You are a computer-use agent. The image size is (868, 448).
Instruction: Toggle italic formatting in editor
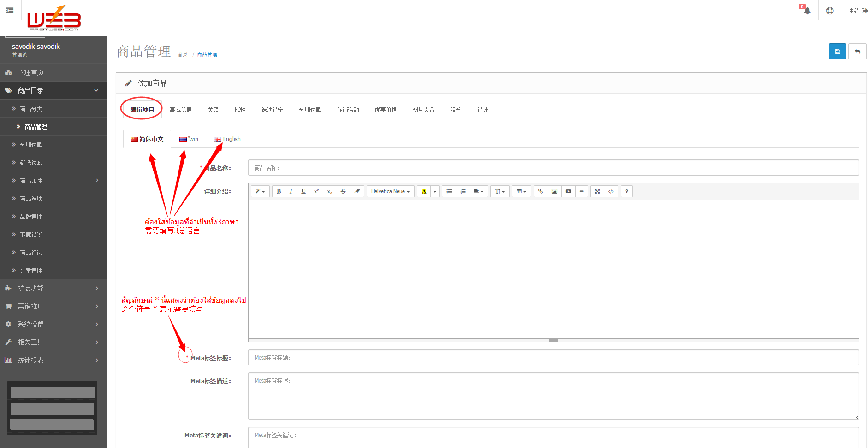pyautogui.click(x=291, y=191)
